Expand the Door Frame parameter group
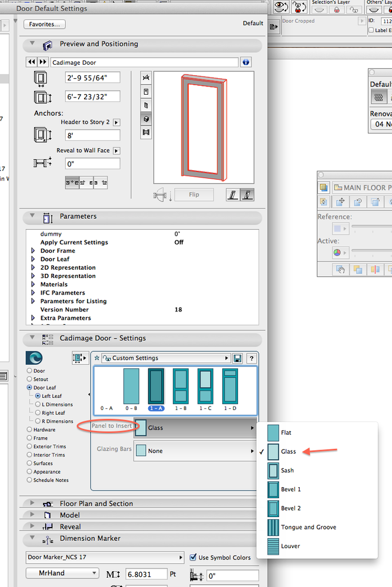This screenshot has height=587, width=392. (33, 250)
